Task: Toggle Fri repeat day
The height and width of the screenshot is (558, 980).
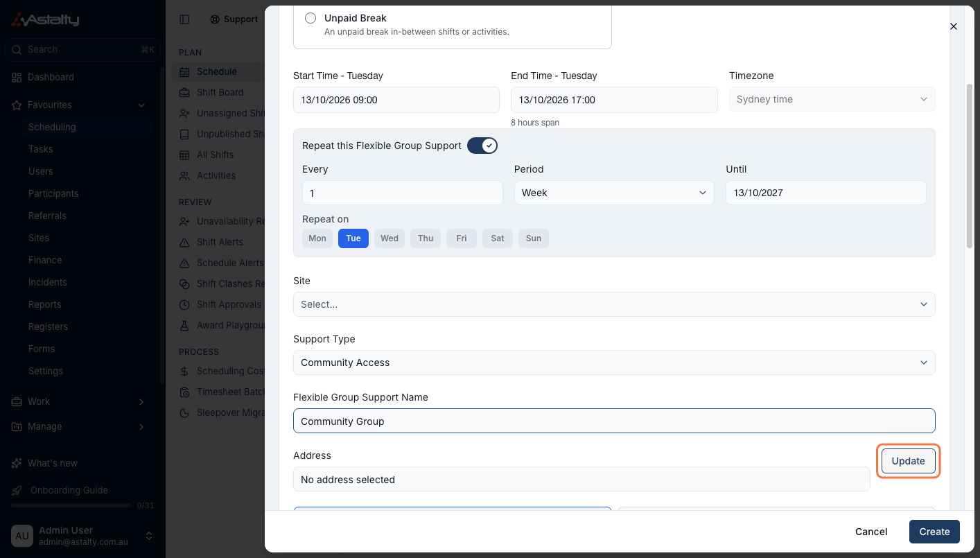Action: coord(462,238)
